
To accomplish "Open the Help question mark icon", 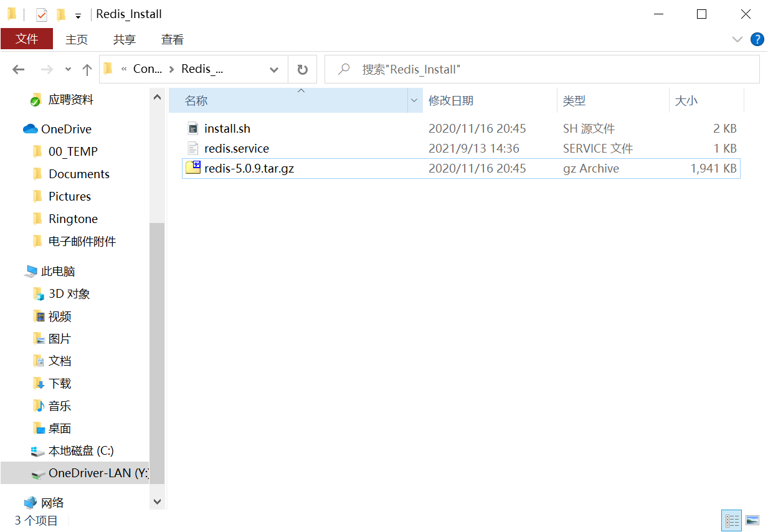I will pyautogui.click(x=757, y=39).
